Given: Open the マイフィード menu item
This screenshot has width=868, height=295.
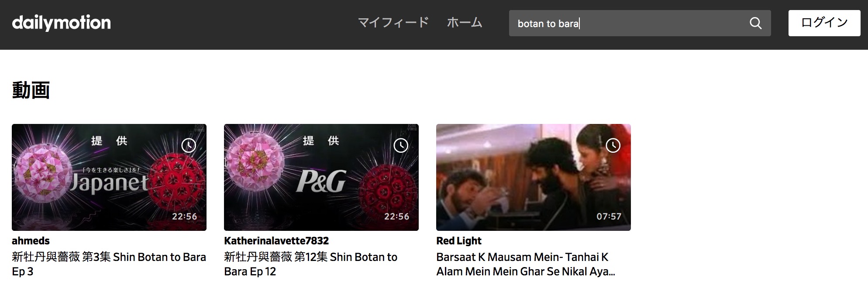Looking at the screenshot, I should pyautogui.click(x=393, y=23).
